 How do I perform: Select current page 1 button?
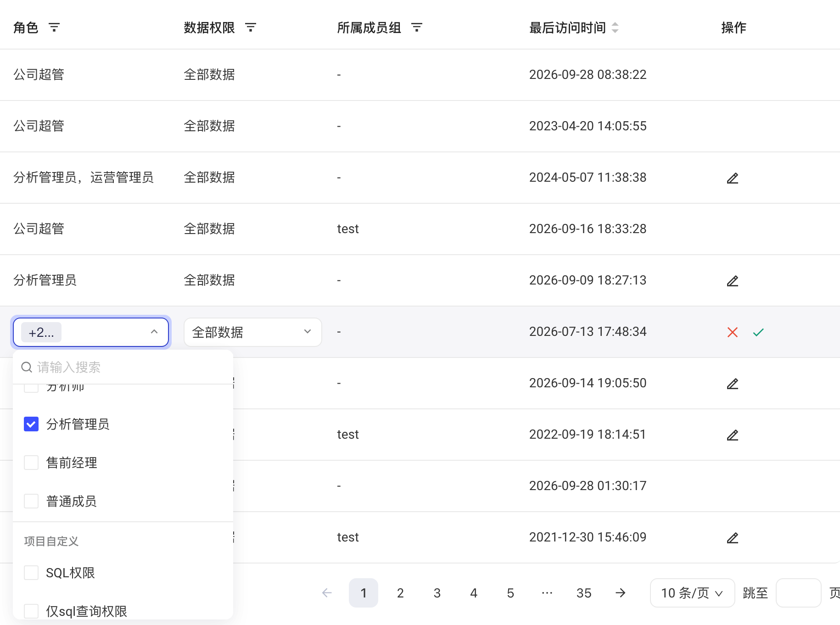(364, 593)
